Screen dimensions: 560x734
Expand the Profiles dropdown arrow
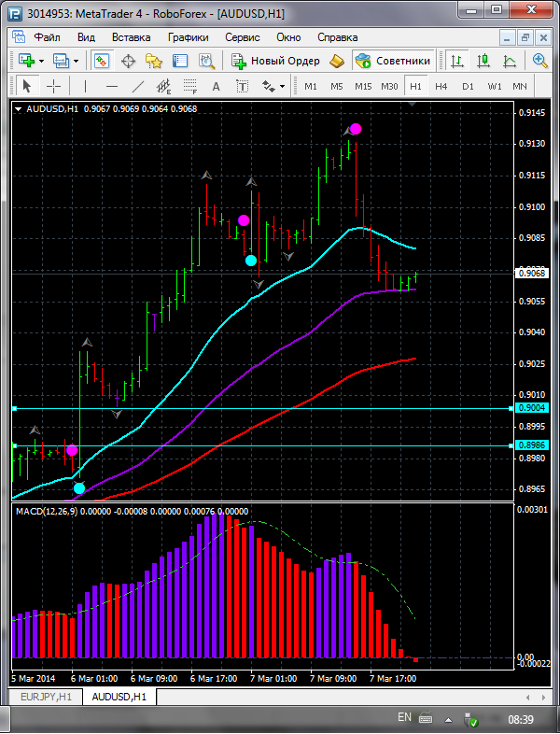76,61
